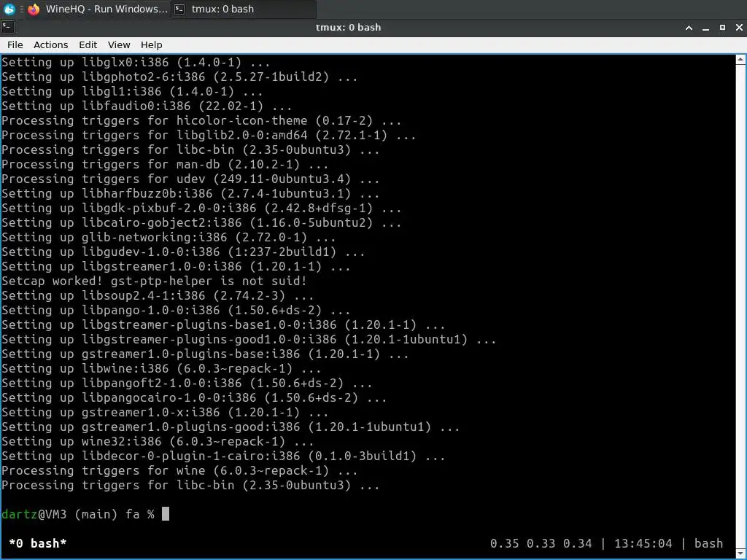This screenshot has width=747, height=560.
Task: Click line 'Setting up gstreamer1.0-x:i386'
Action: (x=165, y=413)
